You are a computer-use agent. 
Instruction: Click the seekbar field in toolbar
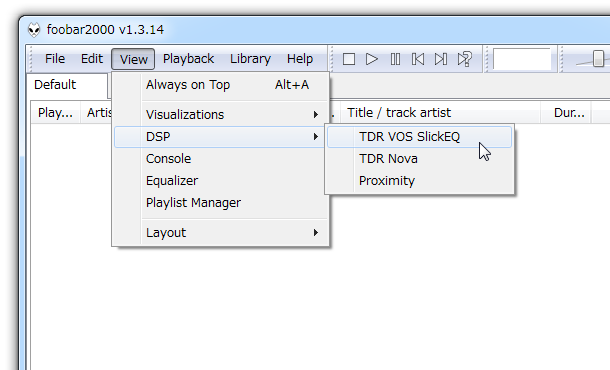[522, 59]
